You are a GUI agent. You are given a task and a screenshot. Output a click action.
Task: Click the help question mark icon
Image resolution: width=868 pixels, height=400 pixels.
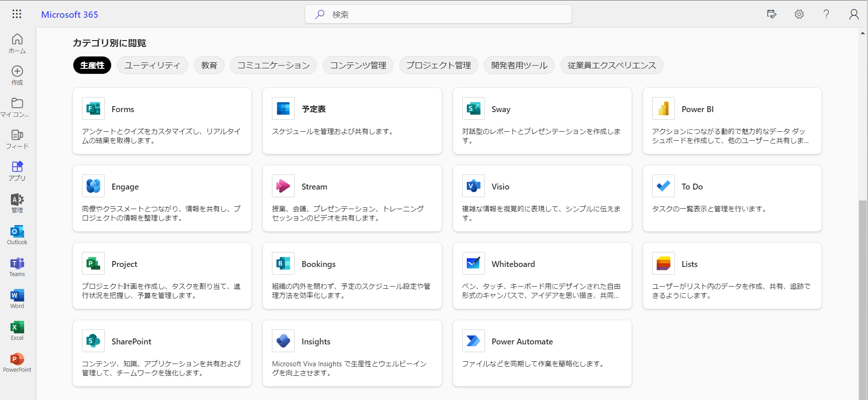826,14
